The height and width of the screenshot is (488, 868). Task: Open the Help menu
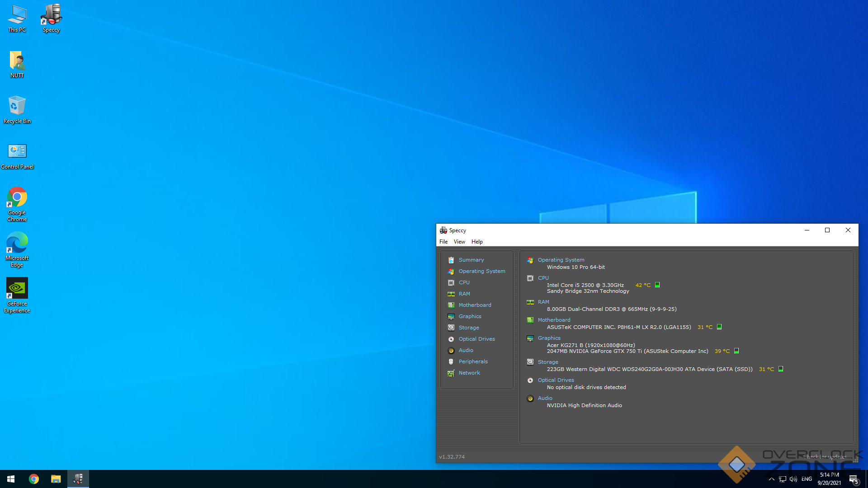pyautogui.click(x=477, y=242)
